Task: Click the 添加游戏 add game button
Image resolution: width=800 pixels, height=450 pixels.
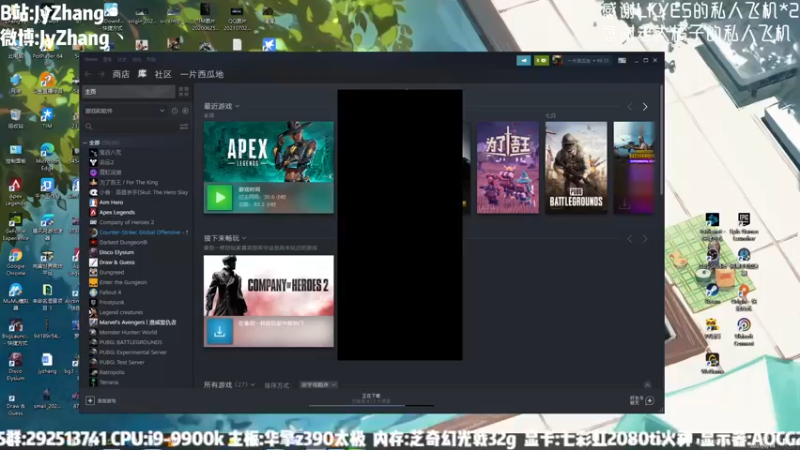Action: pos(102,401)
